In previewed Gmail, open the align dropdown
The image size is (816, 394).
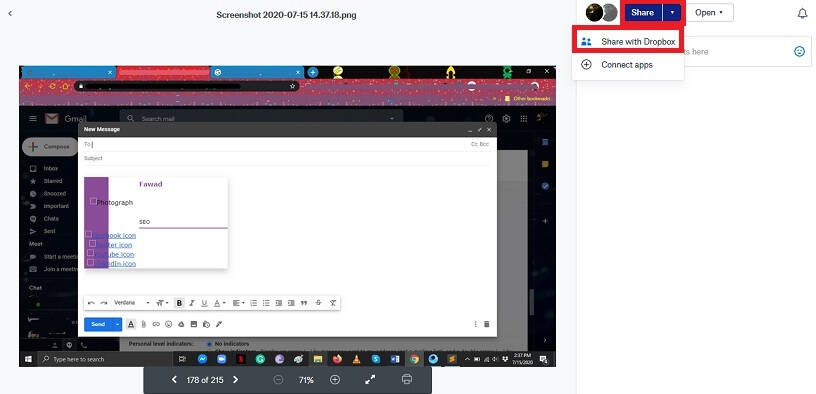coord(238,303)
